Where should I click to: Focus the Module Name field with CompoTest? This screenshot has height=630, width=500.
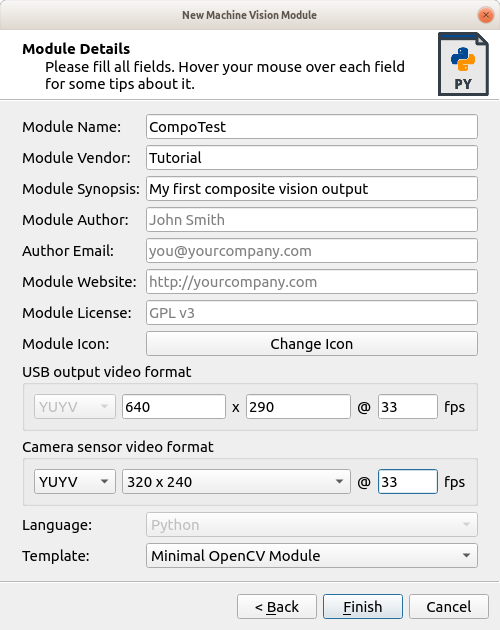click(x=312, y=127)
